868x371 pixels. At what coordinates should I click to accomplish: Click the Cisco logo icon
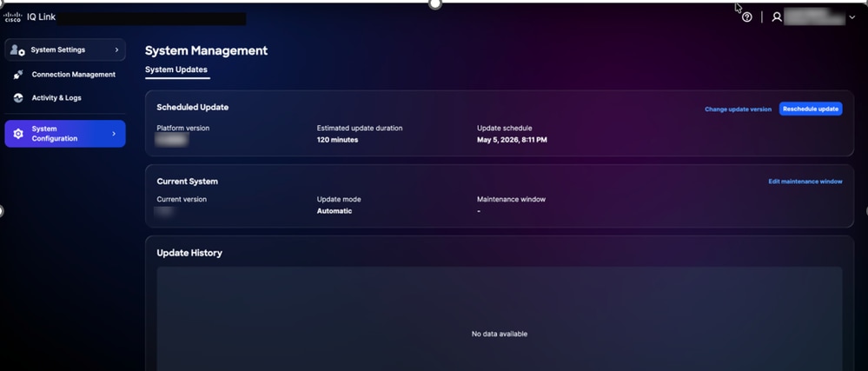point(12,17)
